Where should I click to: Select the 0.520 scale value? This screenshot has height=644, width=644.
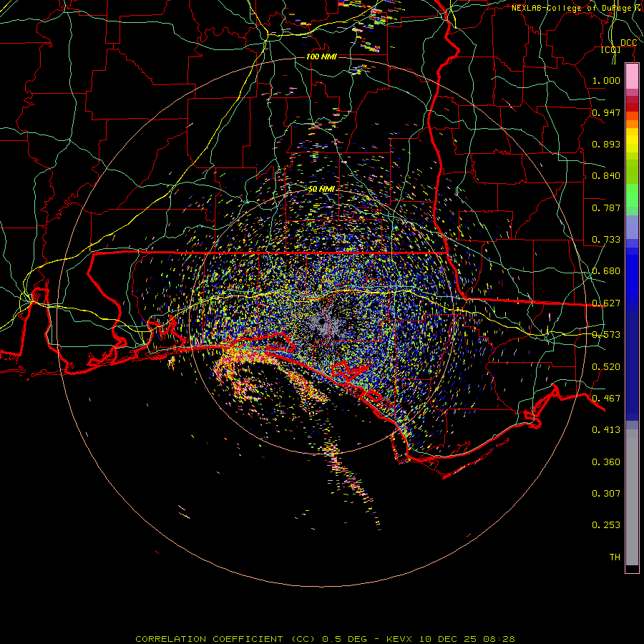coord(606,367)
